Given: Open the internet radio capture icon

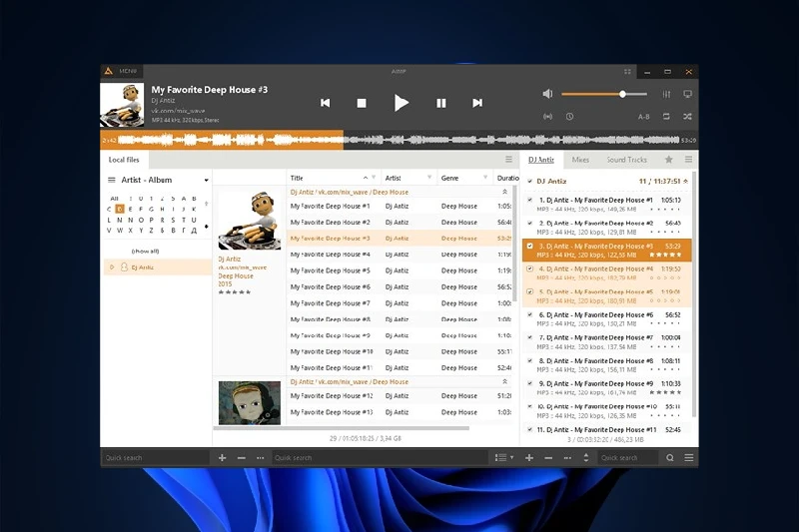Looking at the screenshot, I should click(547, 117).
